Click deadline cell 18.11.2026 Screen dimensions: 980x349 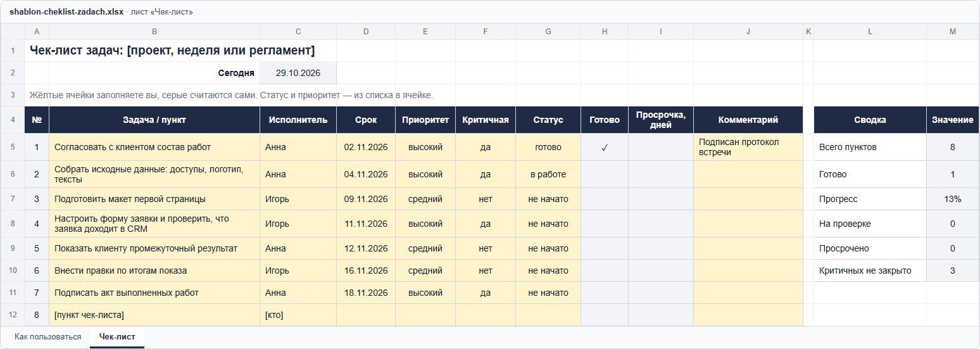(366, 293)
